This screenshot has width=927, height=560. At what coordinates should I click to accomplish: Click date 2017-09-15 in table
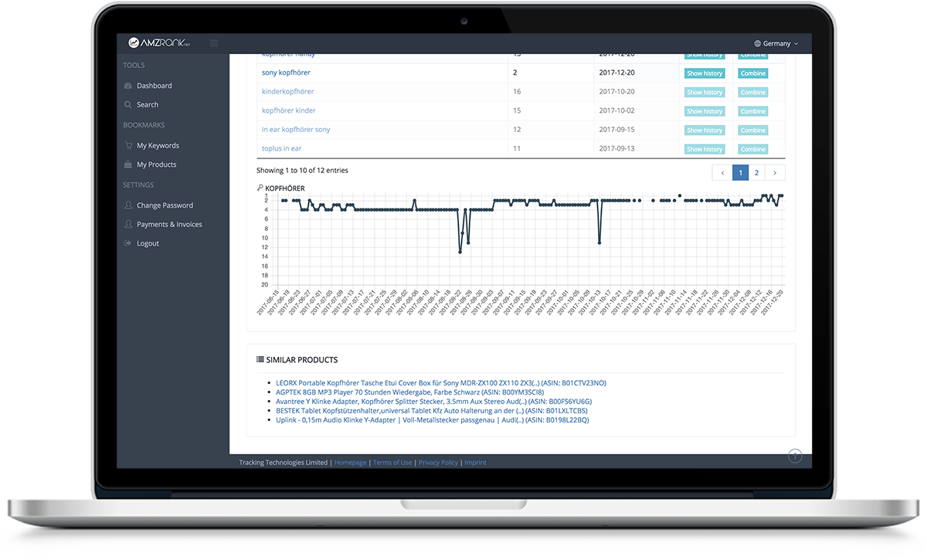tap(616, 130)
